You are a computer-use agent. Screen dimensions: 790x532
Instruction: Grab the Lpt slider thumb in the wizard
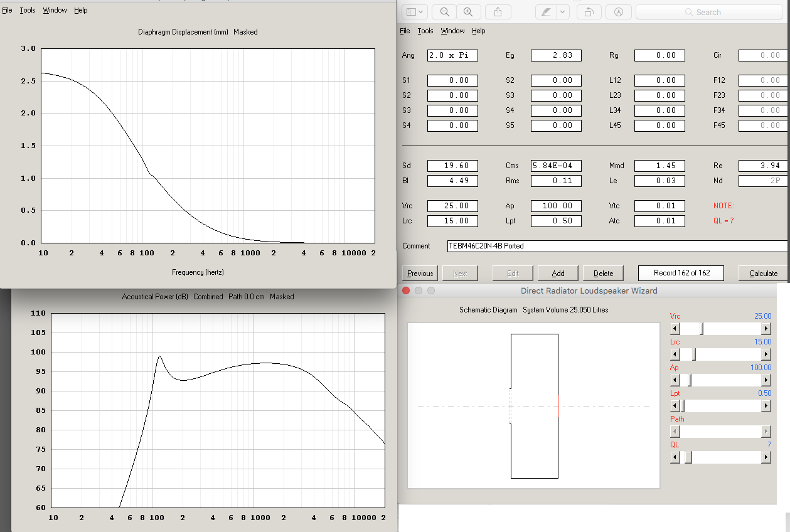click(683, 406)
